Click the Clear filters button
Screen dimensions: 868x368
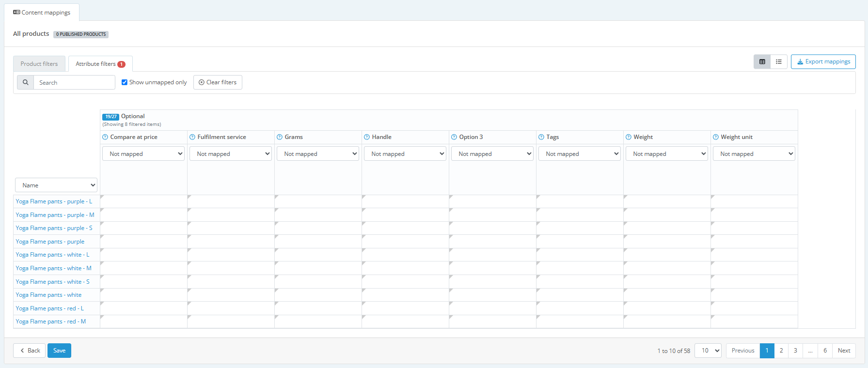(x=218, y=82)
